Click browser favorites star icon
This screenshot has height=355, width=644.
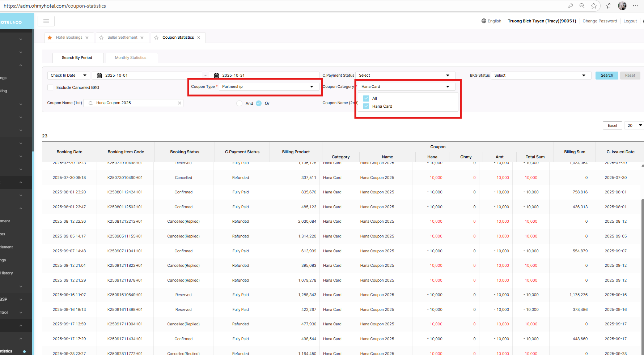[594, 6]
